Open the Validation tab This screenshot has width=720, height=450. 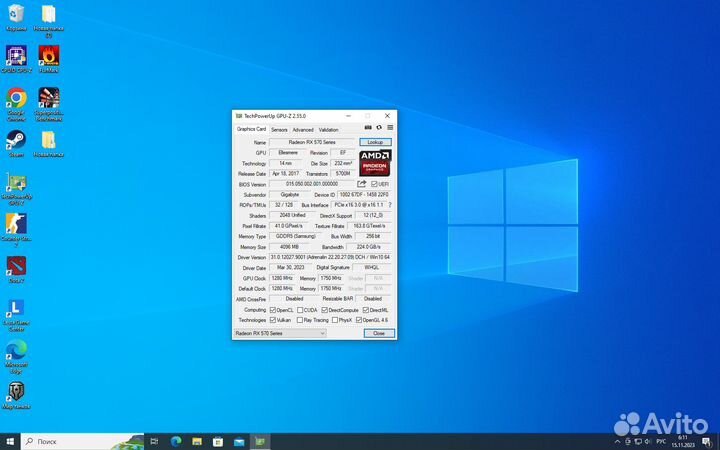click(x=329, y=129)
